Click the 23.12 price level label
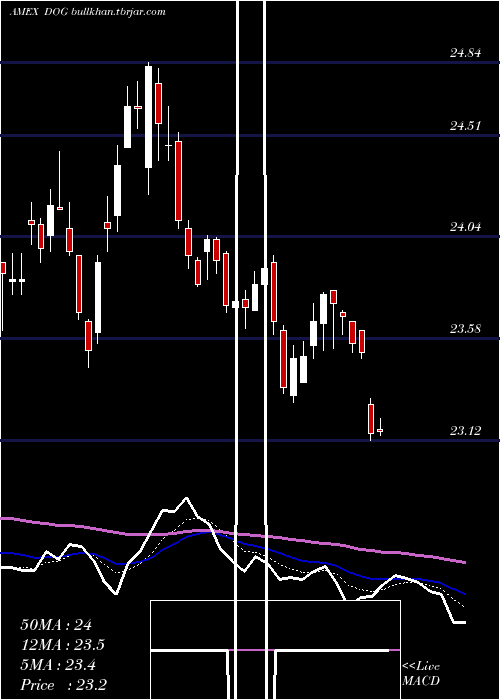Image resolution: width=500 pixels, height=700 pixels. tap(466, 431)
